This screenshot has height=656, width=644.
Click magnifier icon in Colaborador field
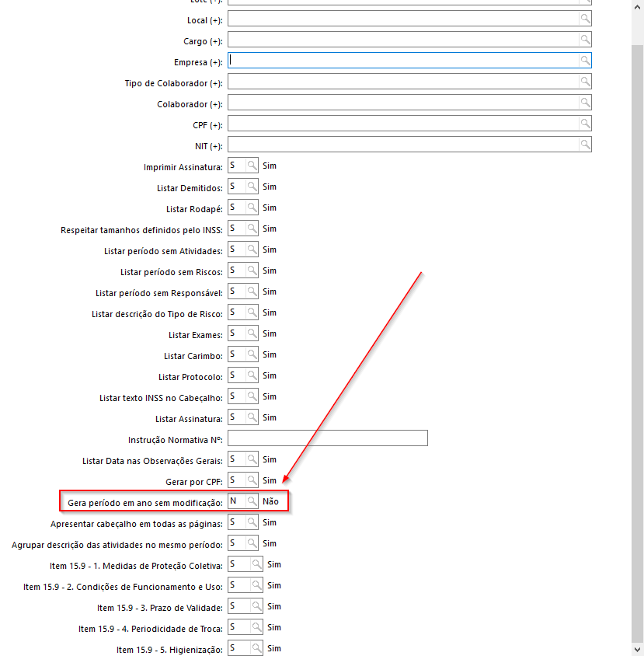click(584, 103)
